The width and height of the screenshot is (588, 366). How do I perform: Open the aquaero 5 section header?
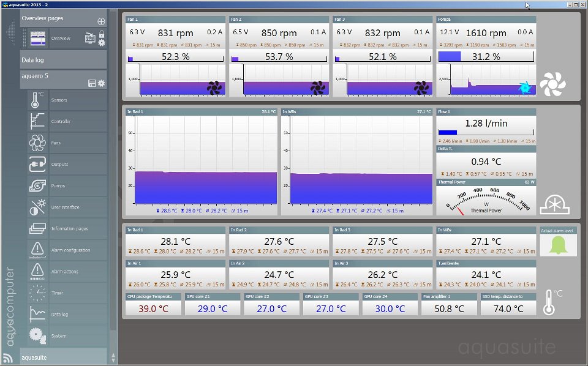pyautogui.click(x=63, y=80)
